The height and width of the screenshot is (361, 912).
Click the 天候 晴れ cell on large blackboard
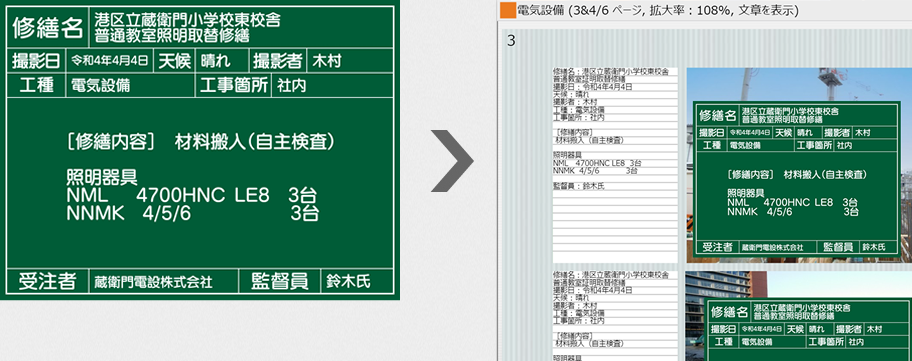[x=201, y=60]
